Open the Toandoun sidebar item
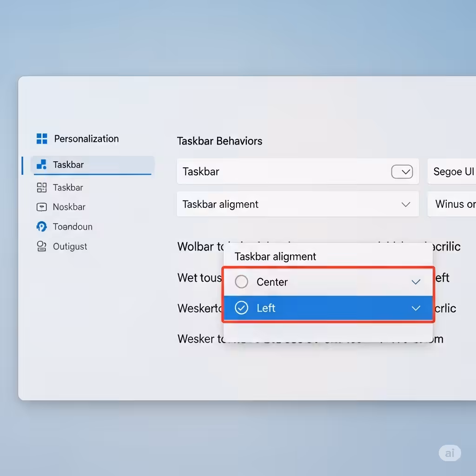 (73, 227)
